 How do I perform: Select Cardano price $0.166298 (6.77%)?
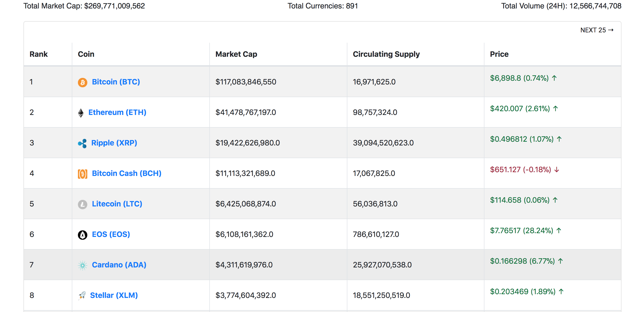(x=522, y=261)
